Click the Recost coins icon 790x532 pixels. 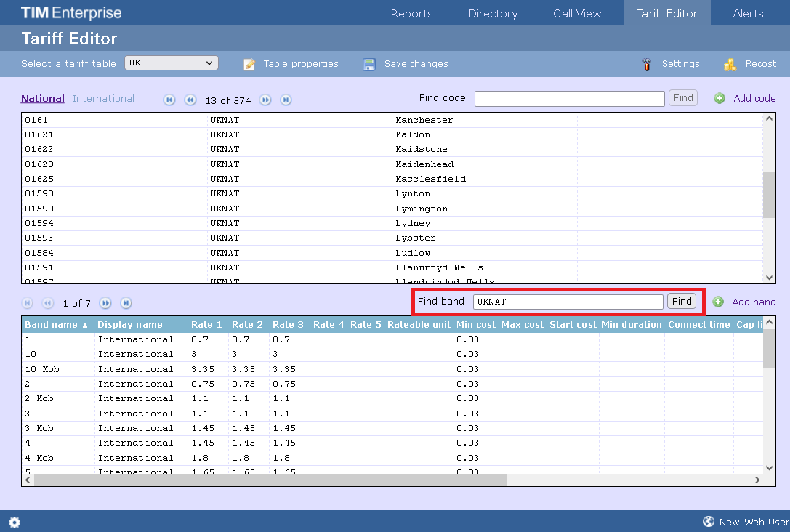coord(730,64)
